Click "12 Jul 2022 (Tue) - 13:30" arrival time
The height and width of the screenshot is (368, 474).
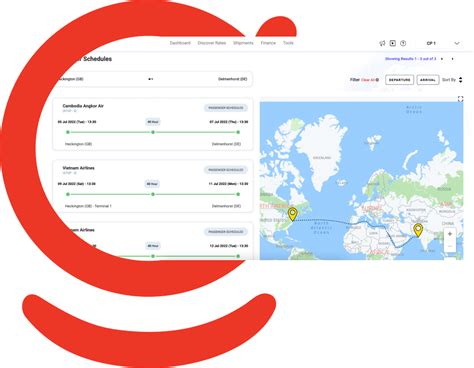tap(229, 246)
